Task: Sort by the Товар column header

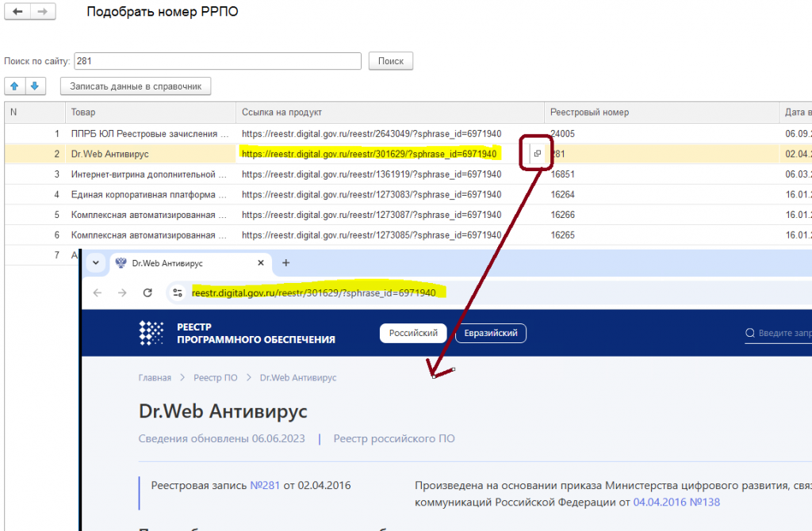Action: [x=150, y=113]
